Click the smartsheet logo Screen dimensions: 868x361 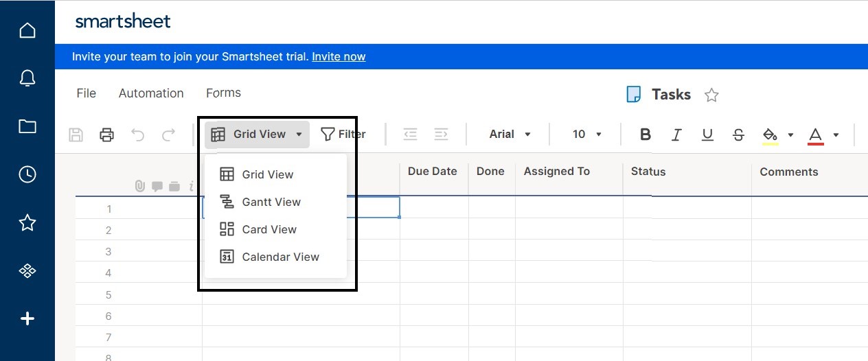(123, 21)
